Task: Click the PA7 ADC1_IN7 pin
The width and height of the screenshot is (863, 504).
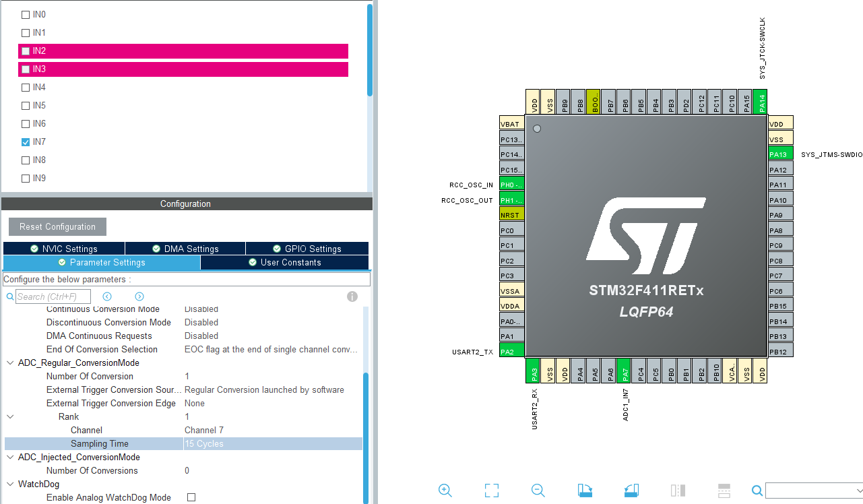Action: click(623, 371)
